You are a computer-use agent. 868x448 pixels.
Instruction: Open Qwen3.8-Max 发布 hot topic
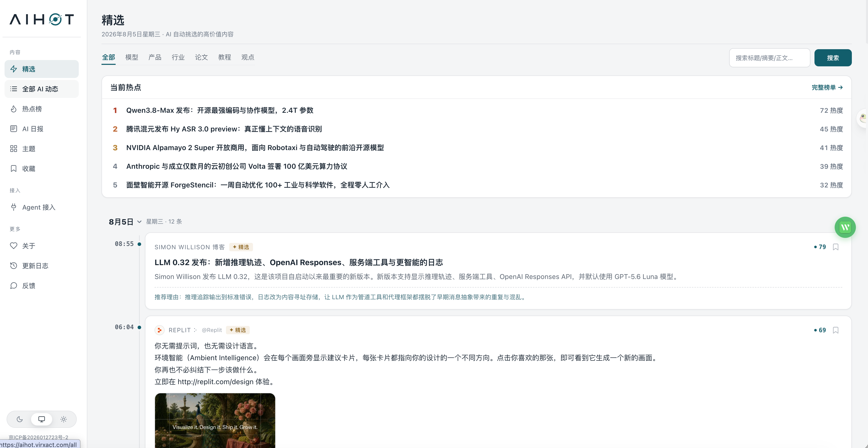(x=220, y=110)
